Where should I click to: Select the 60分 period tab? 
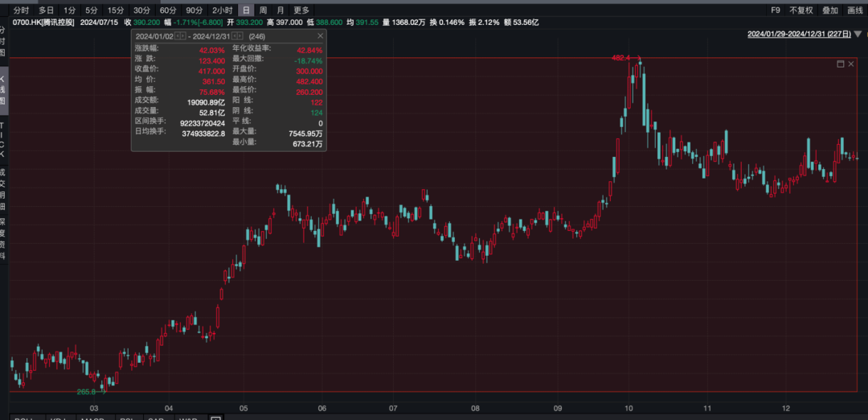(168, 10)
